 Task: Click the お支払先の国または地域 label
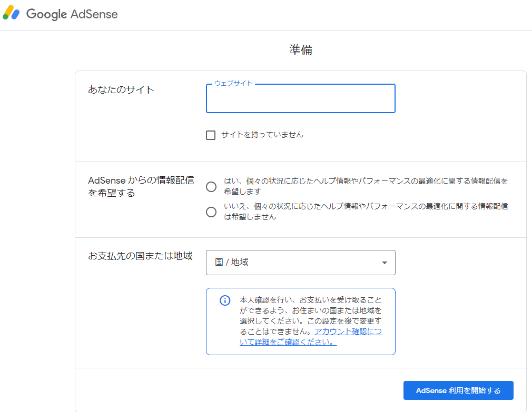[x=140, y=256]
